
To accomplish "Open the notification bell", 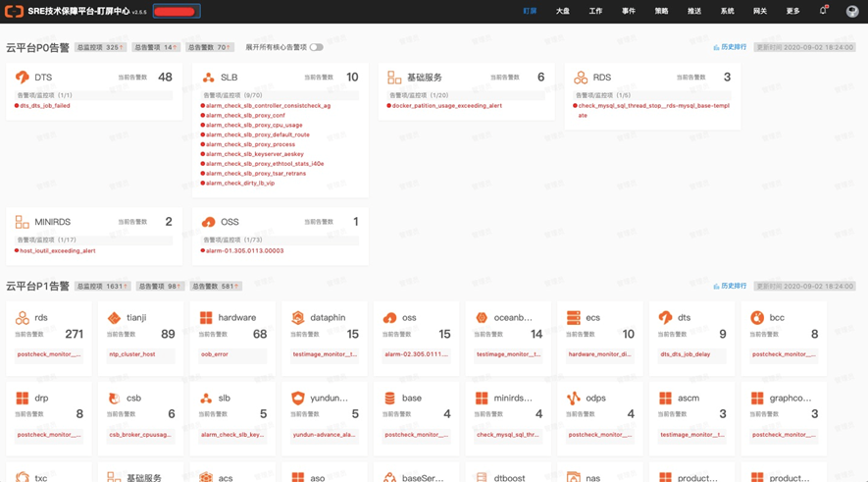I will click(823, 11).
